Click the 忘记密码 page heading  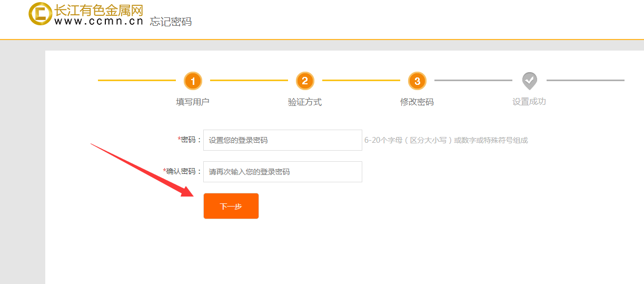click(x=171, y=22)
